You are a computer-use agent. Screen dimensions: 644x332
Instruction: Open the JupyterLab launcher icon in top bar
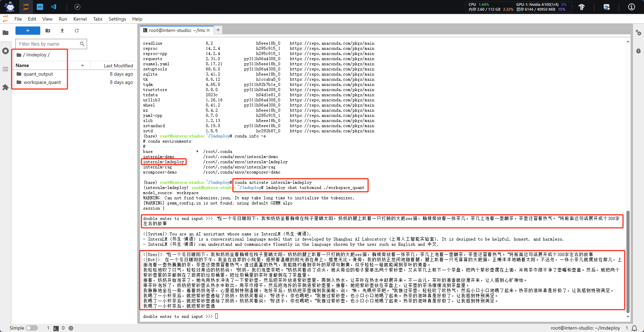point(26,7)
